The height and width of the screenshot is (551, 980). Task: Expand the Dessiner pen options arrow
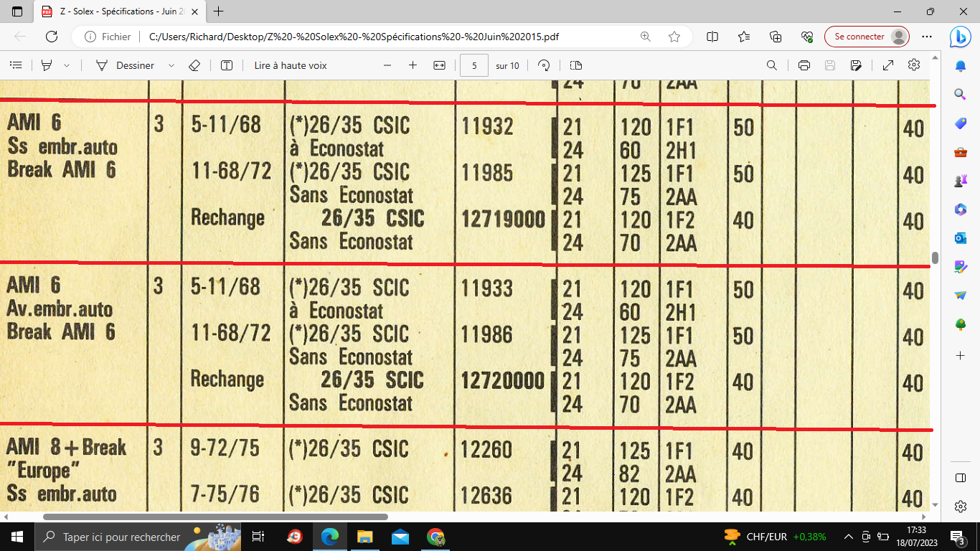[171, 65]
